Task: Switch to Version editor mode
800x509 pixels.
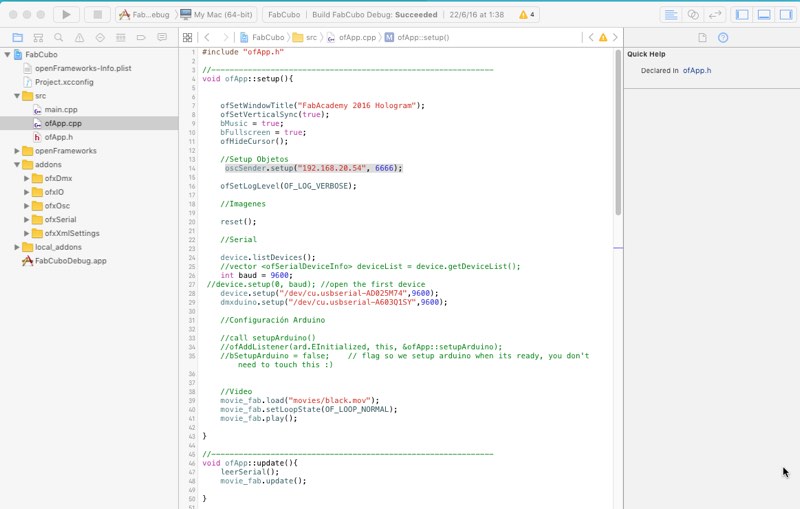Action: (715, 14)
